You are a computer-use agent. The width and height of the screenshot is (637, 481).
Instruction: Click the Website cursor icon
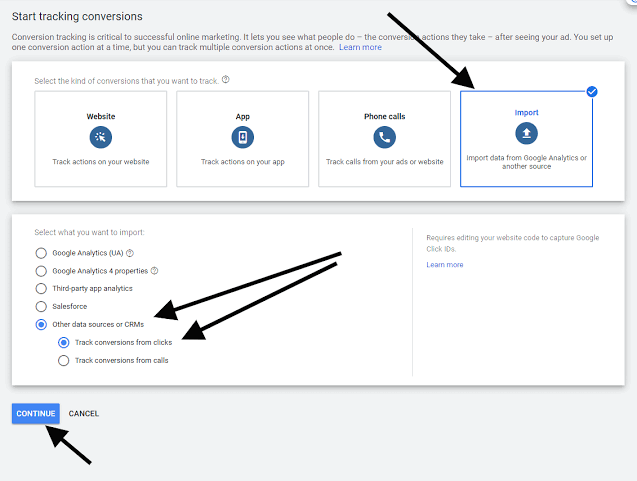point(100,137)
